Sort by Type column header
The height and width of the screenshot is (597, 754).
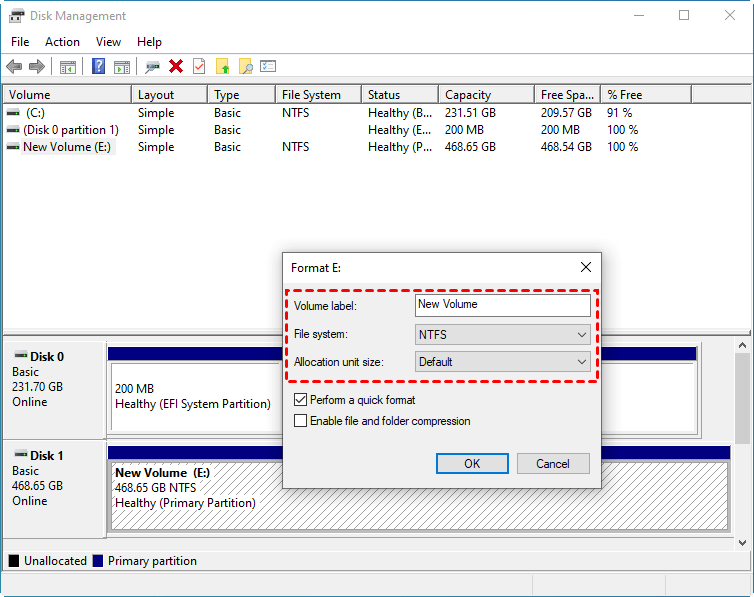click(242, 95)
